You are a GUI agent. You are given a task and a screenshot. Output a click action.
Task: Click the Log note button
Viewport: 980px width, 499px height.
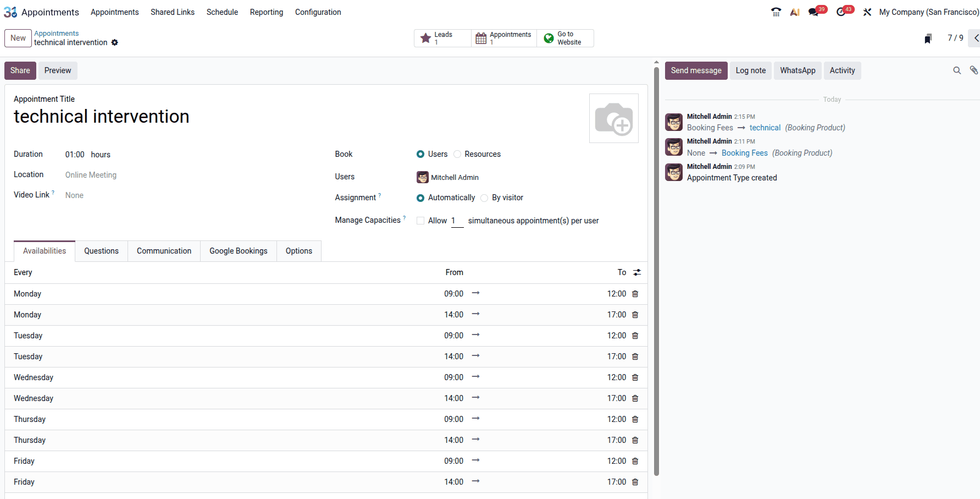pos(751,70)
